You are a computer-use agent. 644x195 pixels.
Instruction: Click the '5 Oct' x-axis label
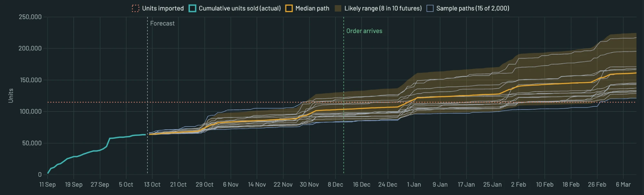point(126,185)
